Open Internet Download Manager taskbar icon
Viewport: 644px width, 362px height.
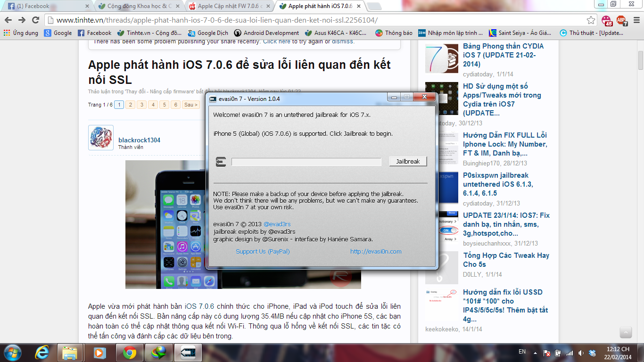tap(158, 353)
